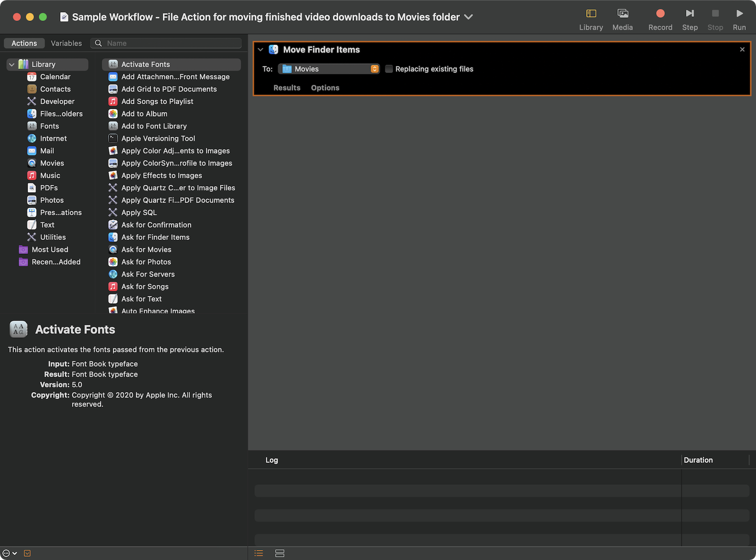Toggle the description pane icon in status bar
The image size is (756, 560).
point(27,553)
